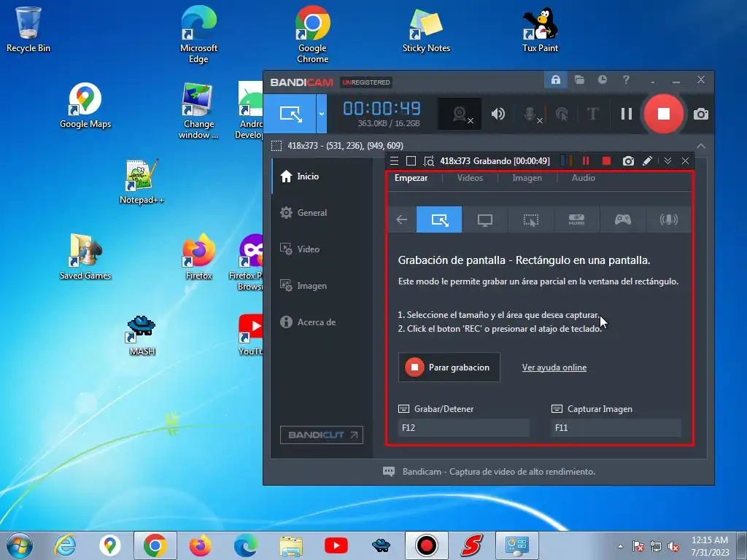Open the recording bar hamburger menu
Screen dimensions: 747x560
394,161
